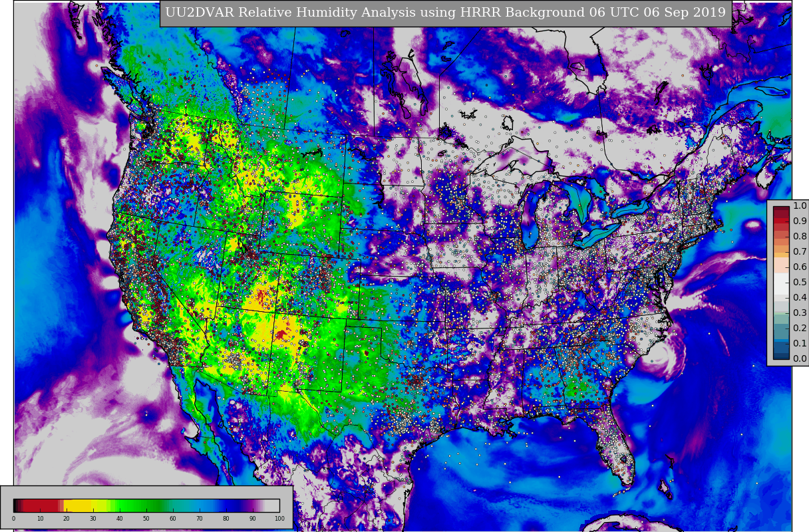The width and height of the screenshot is (809, 532).
Task: Click the '70' tick label on humidity colorbar
Action: pyautogui.click(x=200, y=519)
